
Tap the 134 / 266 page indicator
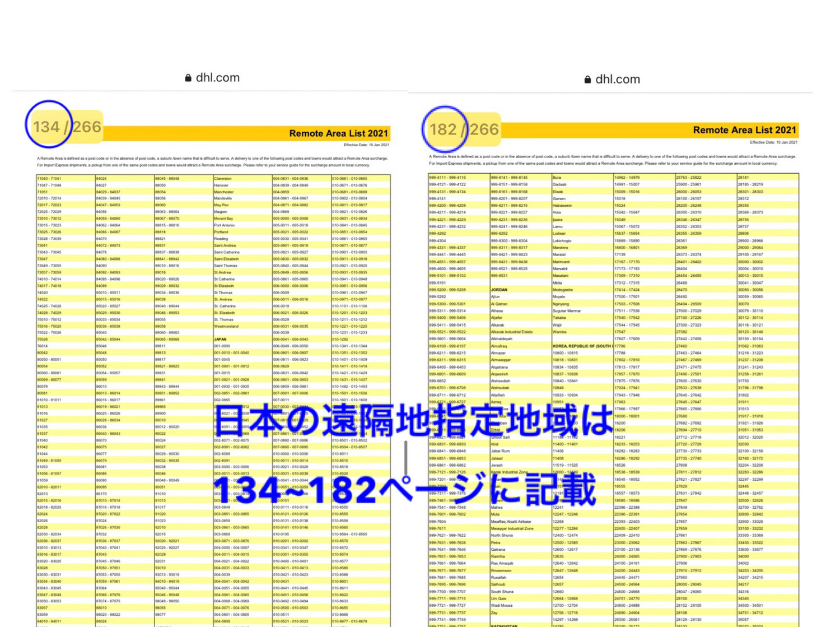click(x=67, y=127)
